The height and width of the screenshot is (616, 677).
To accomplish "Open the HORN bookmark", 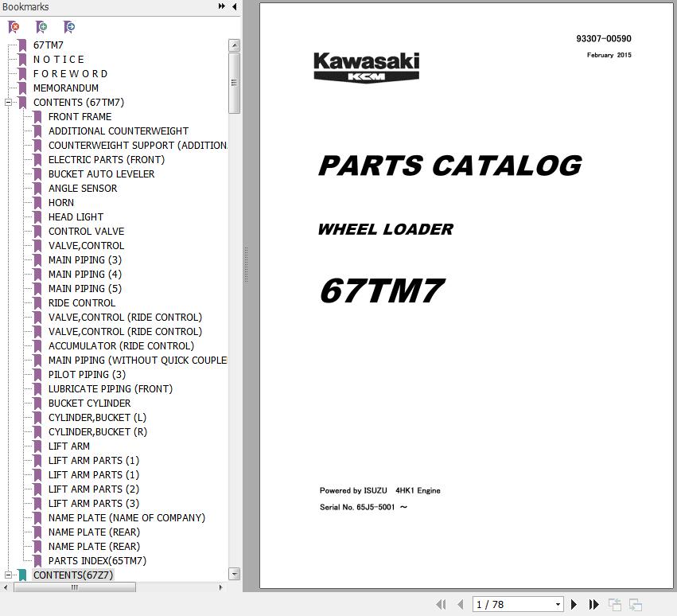I will [61, 203].
